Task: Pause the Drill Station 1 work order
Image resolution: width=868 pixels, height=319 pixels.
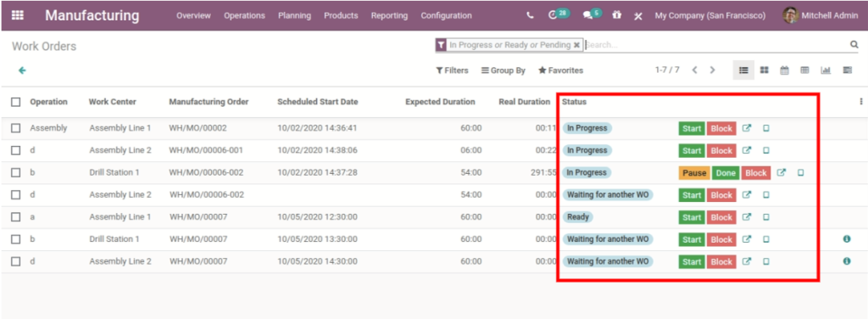Action: 694,173
